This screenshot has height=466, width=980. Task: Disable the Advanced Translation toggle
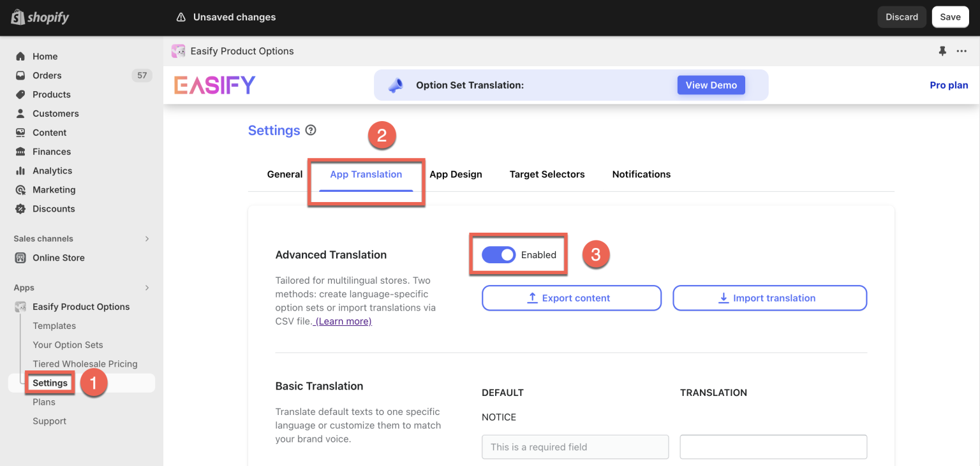point(498,254)
